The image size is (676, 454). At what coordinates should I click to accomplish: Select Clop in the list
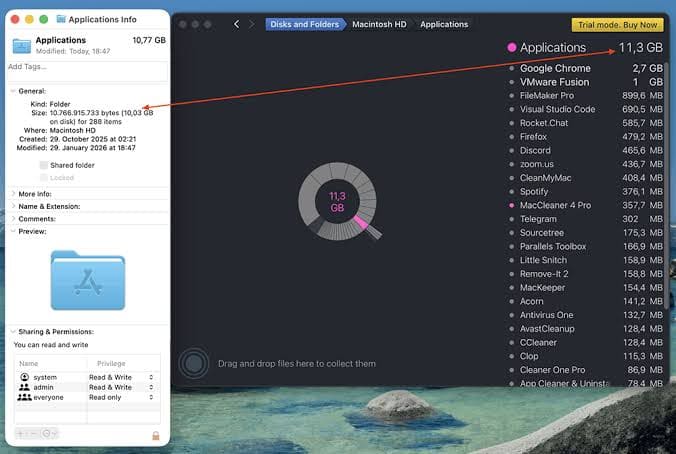coord(586,356)
